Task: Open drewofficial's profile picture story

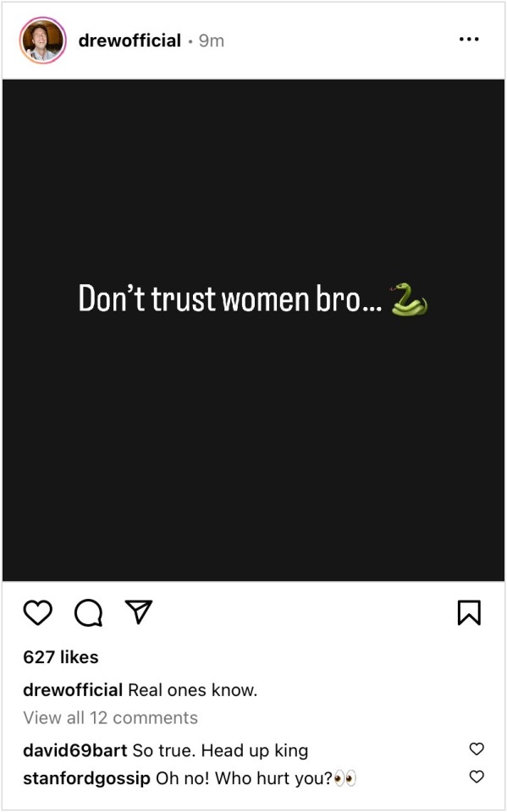Action: (42, 41)
